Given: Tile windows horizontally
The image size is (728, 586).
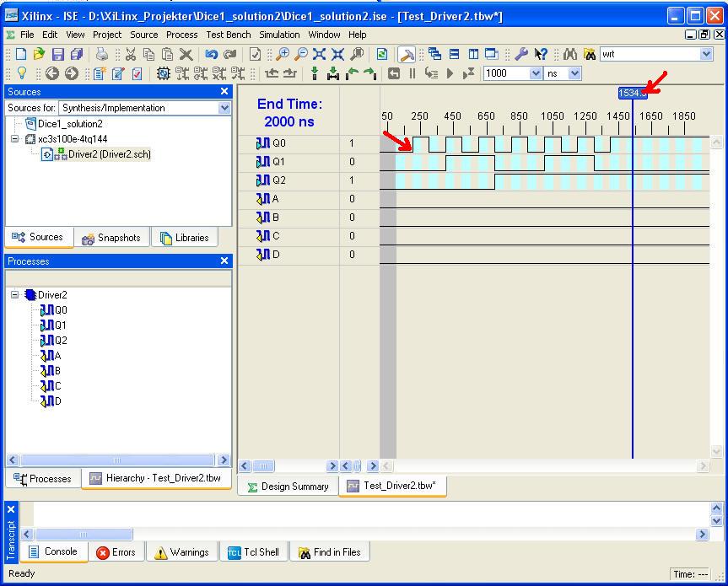Looking at the screenshot, I should click(454, 54).
